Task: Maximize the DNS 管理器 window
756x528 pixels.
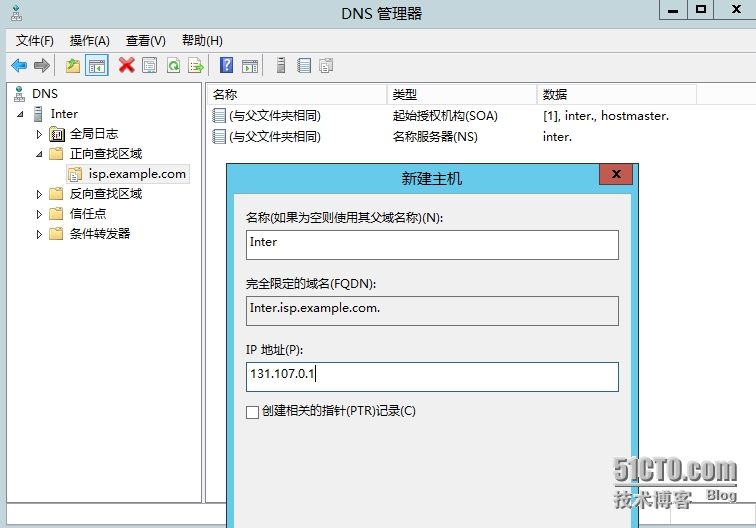Action: tap(701, 10)
